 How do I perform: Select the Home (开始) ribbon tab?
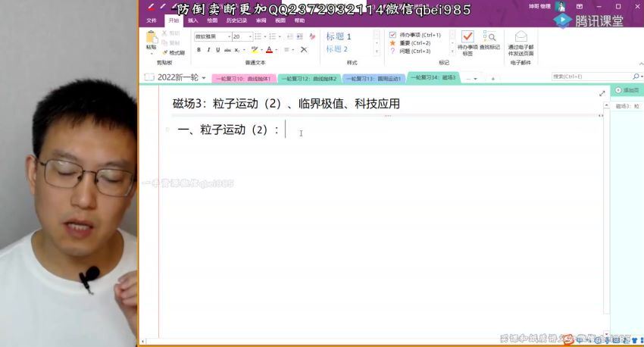174,20
